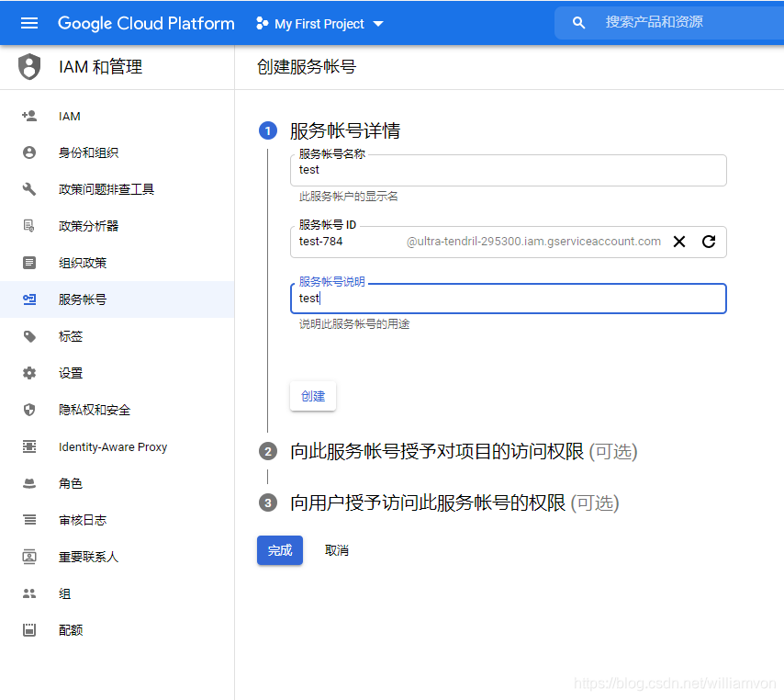Open 角色 in the sidebar

[117, 483]
